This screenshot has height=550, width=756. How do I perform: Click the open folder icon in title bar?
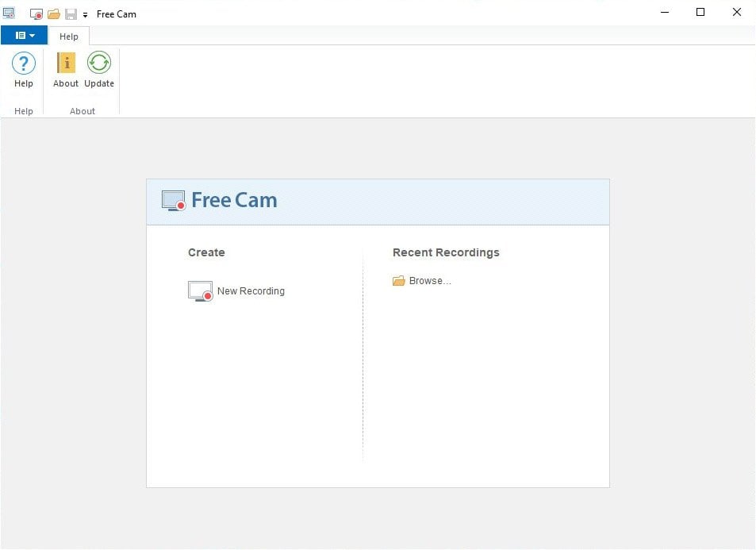tap(54, 14)
